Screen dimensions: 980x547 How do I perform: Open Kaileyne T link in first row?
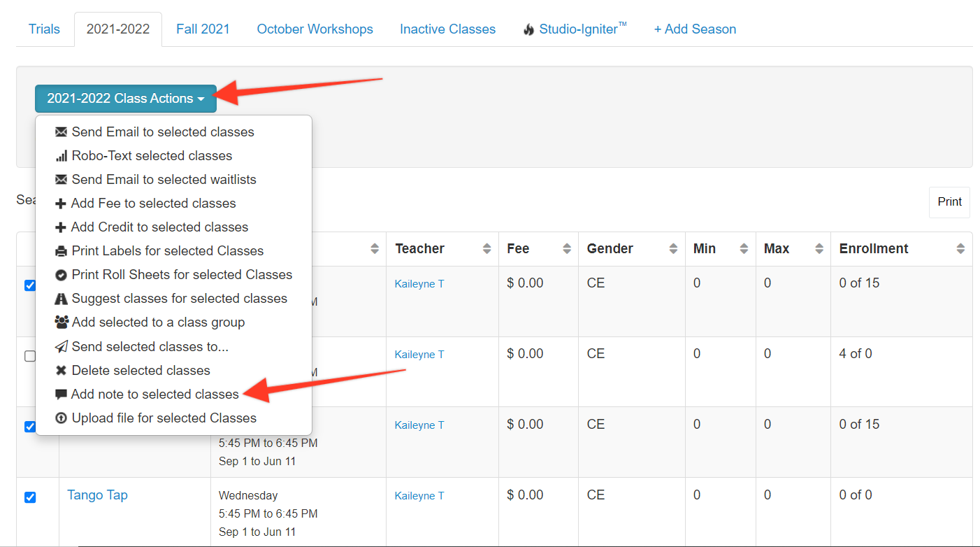(x=419, y=284)
